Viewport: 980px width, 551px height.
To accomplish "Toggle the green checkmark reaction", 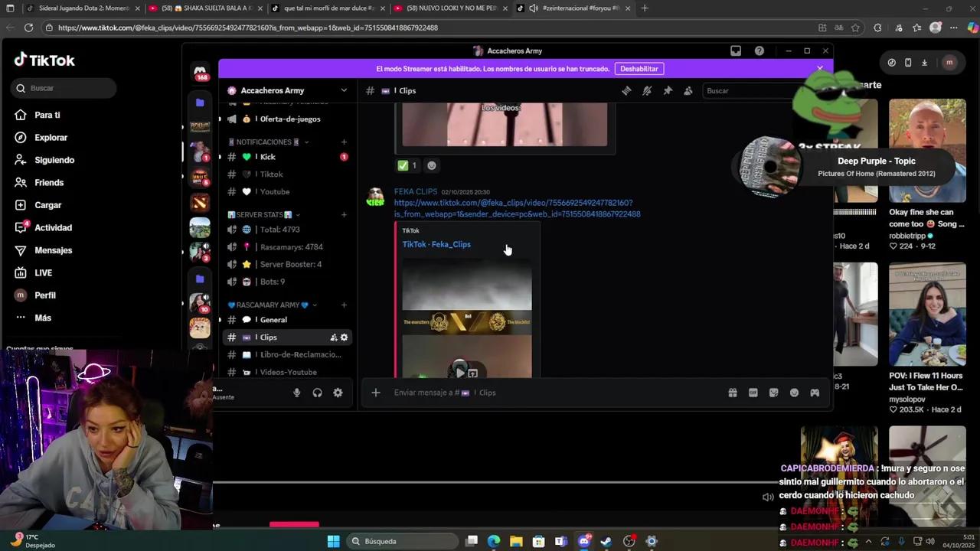I will (407, 165).
